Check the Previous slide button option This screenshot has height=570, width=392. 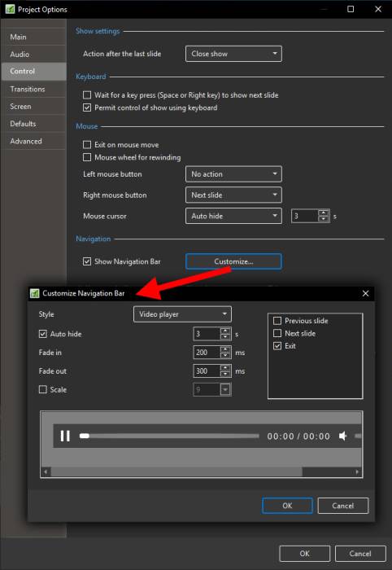[x=277, y=321]
